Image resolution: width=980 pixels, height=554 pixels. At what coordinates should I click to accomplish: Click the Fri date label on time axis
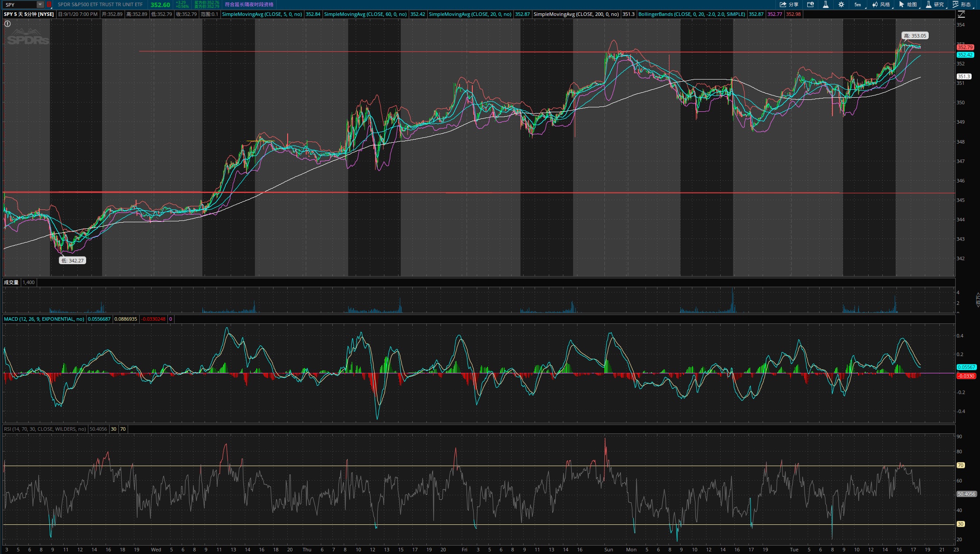464,550
